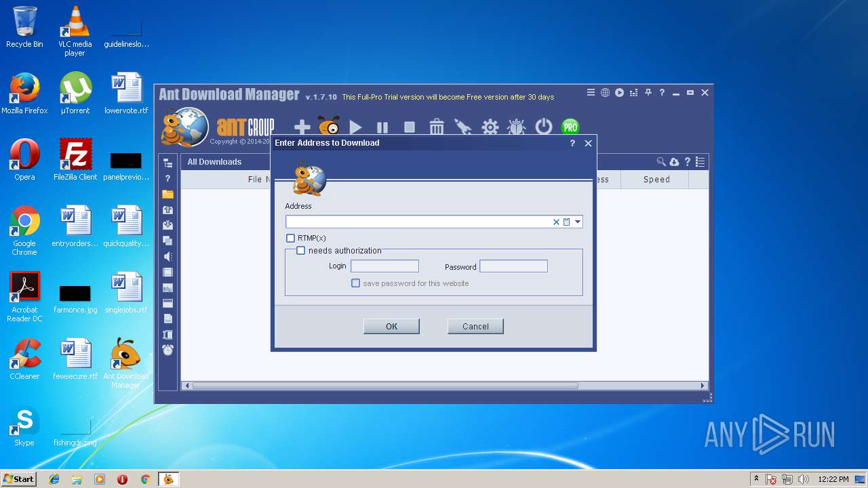Click the green PRO badge icon
This screenshot has height=488, width=868.
click(x=570, y=127)
